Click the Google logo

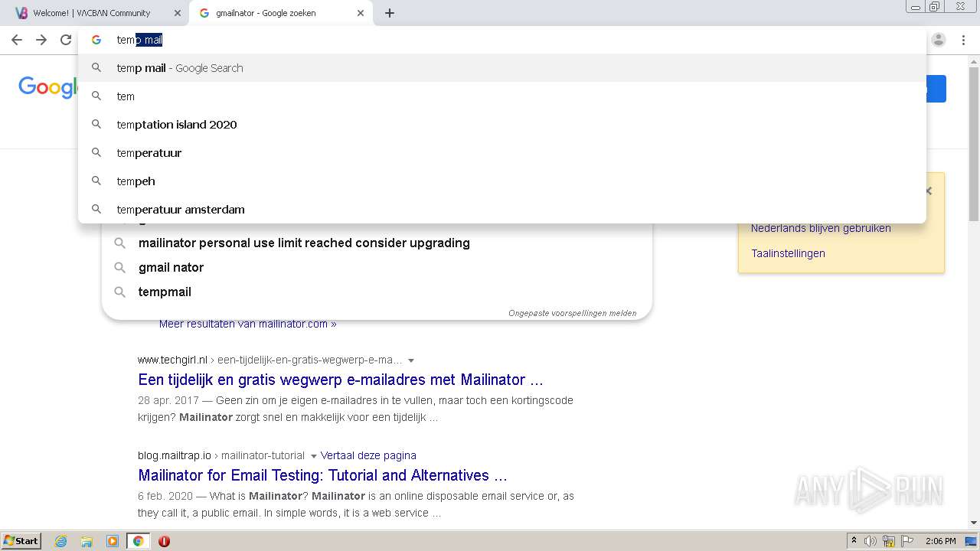point(47,87)
